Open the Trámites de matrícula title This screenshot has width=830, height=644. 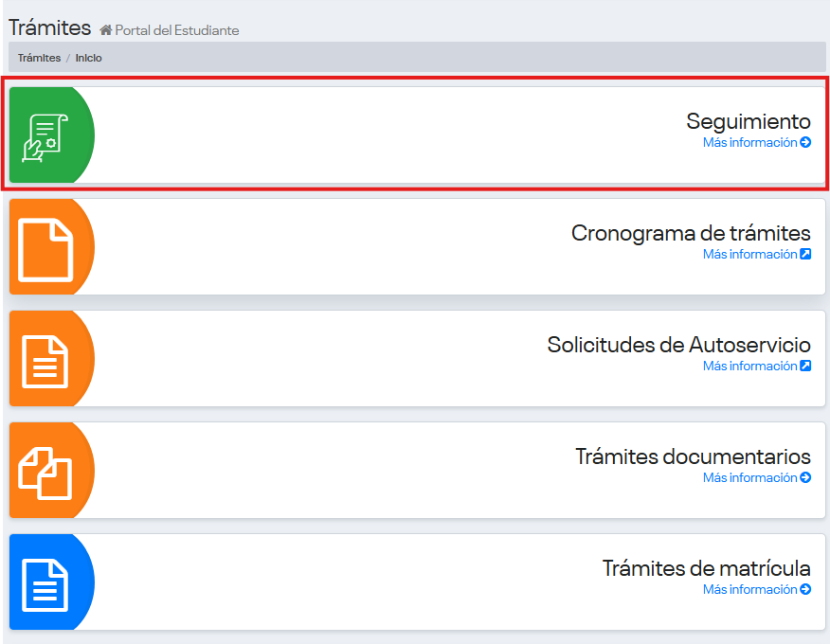coord(706,568)
